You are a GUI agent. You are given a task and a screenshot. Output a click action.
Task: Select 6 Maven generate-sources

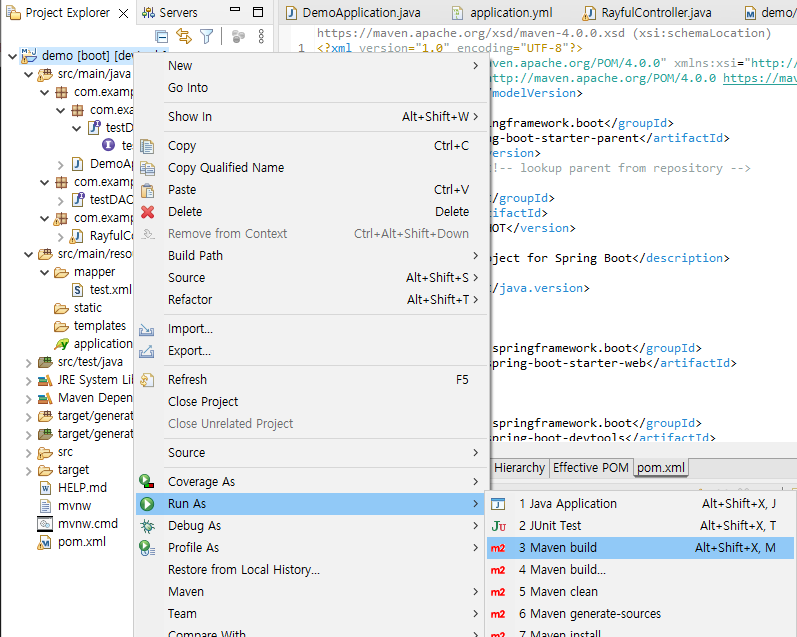640,614
